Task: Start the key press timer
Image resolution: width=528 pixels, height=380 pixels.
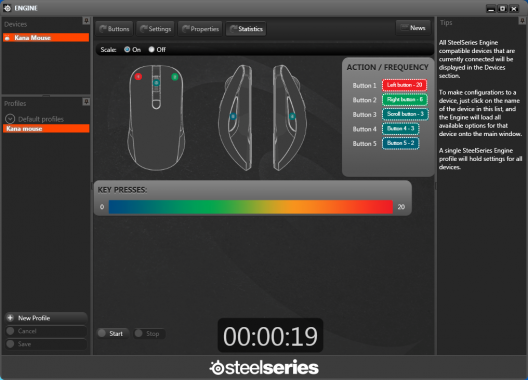Action: (112, 334)
